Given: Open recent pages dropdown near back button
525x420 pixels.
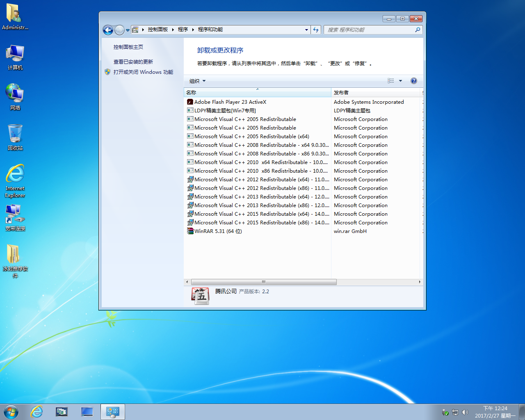Looking at the screenshot, I should click(x=128, y=30).
